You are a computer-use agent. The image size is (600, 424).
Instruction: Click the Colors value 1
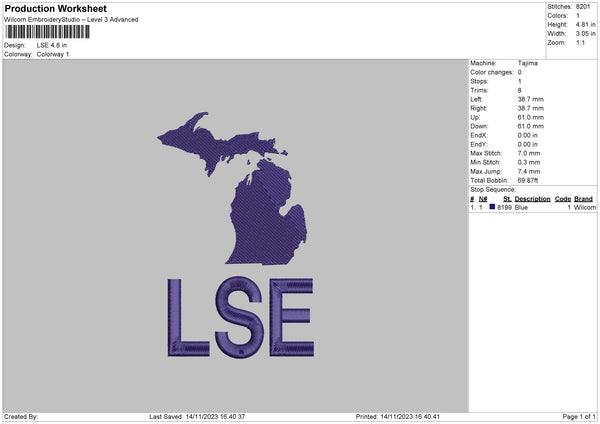578,16
